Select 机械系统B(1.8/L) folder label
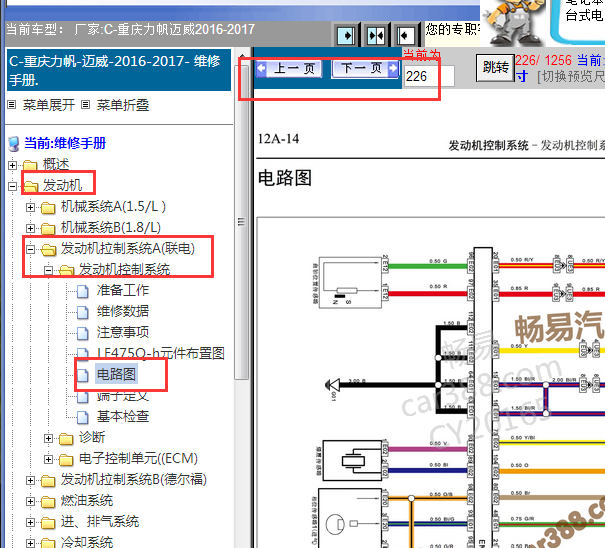 pos(111,227)
